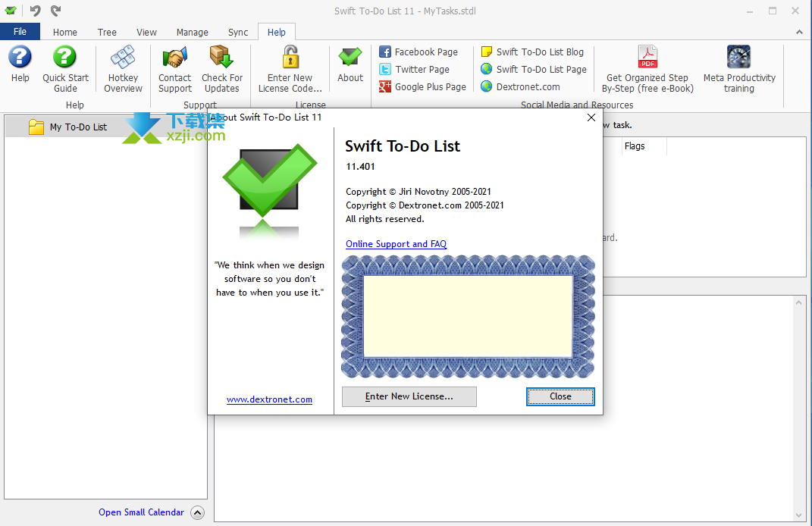The height and width of the screenshot is (526, 812).
Task: Click the Undo icon in title bar
Action: coord(35,11)
